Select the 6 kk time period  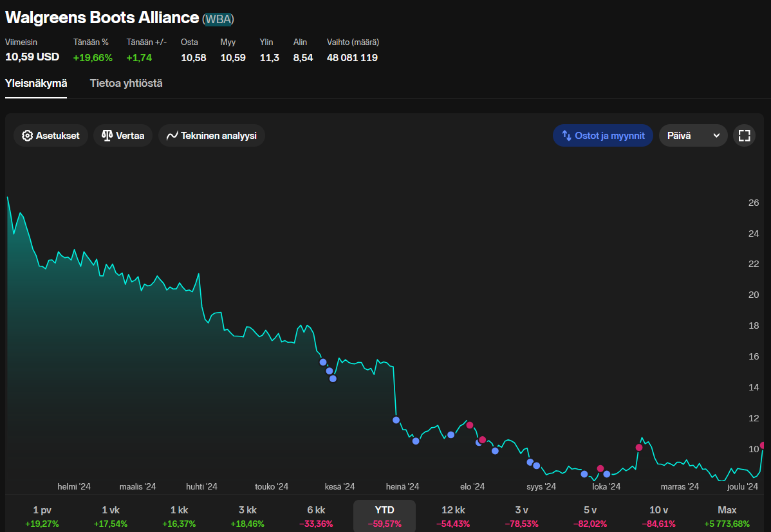click(316, 516)
